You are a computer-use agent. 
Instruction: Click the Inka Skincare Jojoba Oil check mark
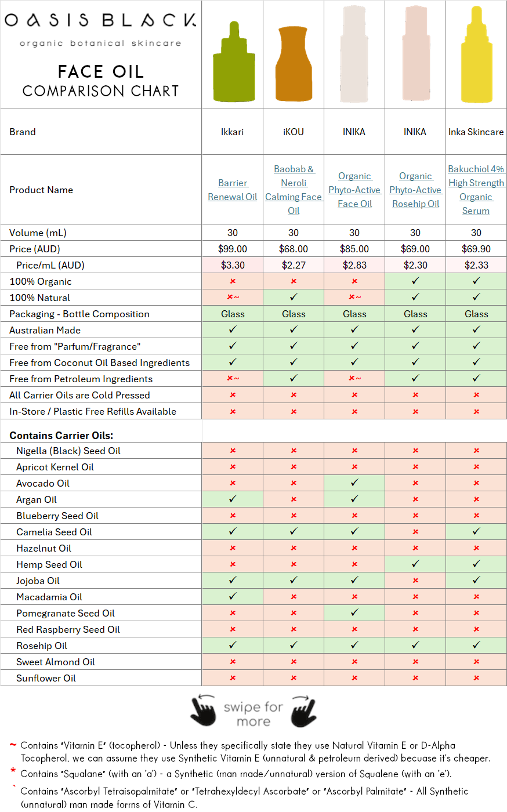[476, 580]
